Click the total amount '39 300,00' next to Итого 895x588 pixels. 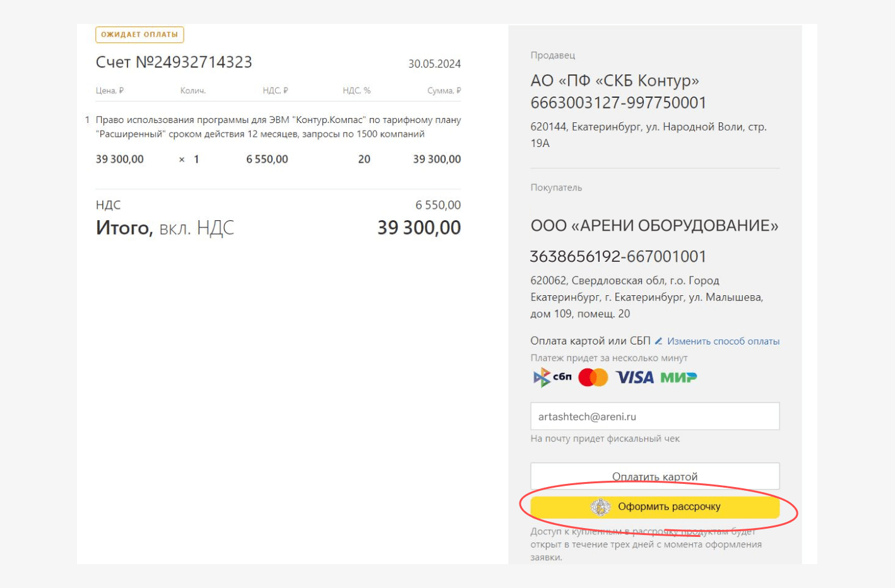click(419, 228)
